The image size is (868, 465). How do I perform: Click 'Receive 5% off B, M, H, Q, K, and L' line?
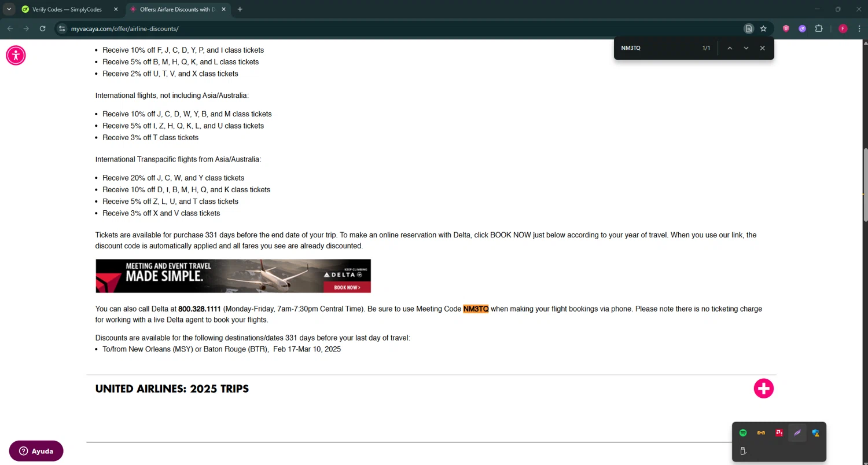point(181,62)
